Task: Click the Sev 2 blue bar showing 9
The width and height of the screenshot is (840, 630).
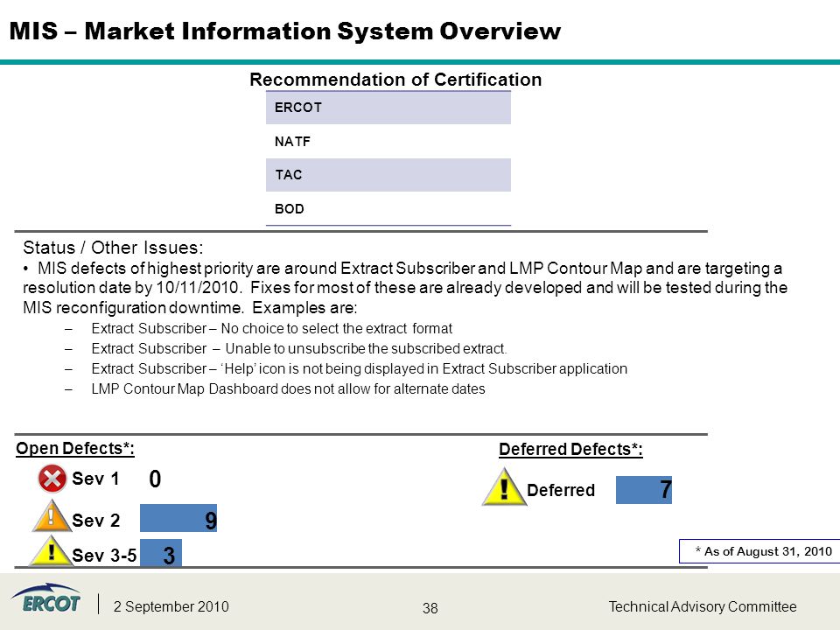Action: (x=178, y=518)
